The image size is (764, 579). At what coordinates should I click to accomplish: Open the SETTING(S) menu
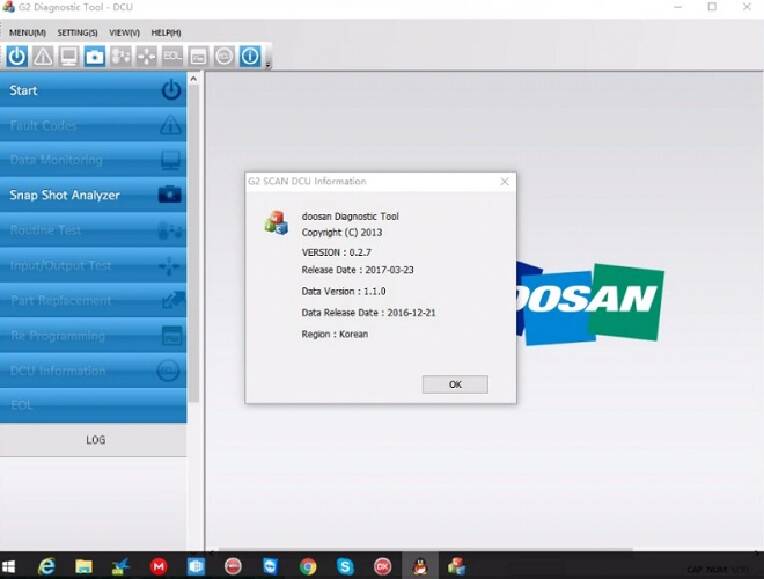77,33
